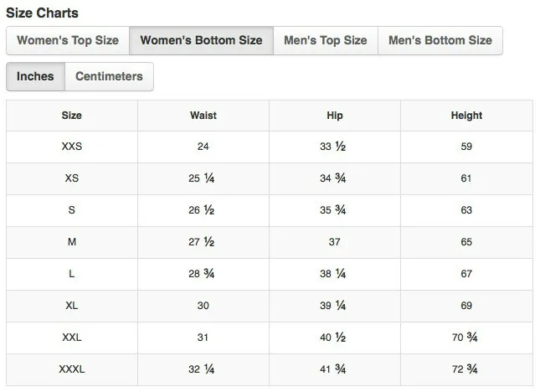
Task: Toggle units to Inches
Action: point(35,76)
